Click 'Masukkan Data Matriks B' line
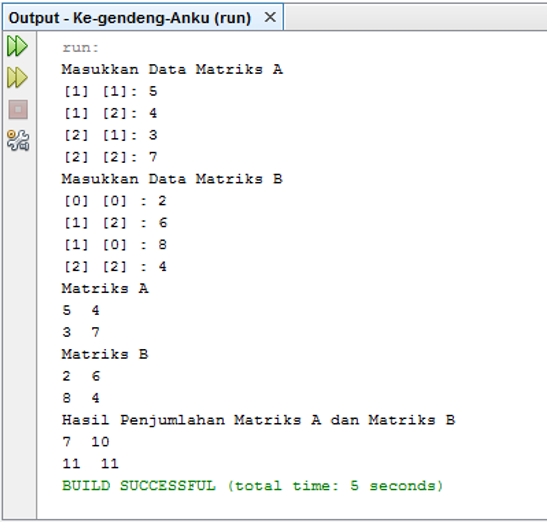 point(172,179)
